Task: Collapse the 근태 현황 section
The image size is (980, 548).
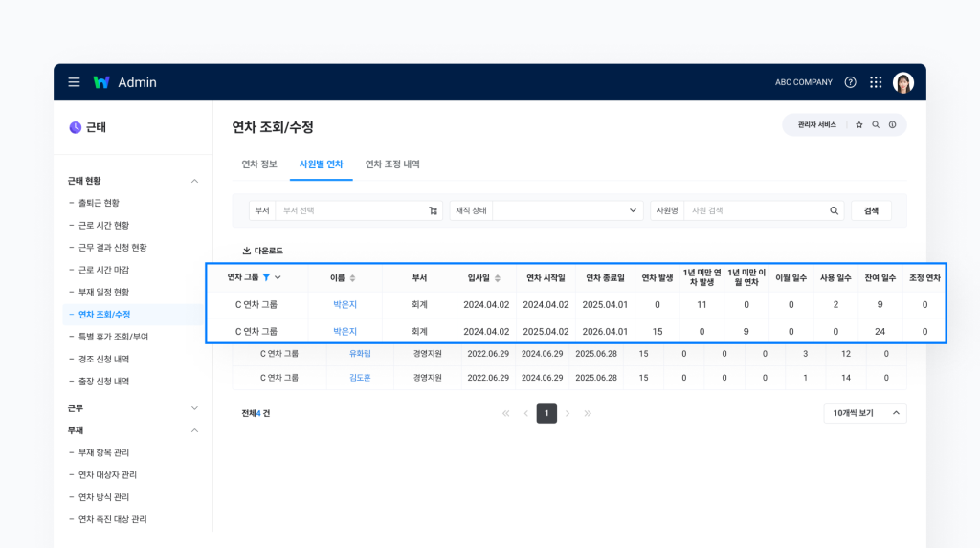Action: [x=194, y=181]
